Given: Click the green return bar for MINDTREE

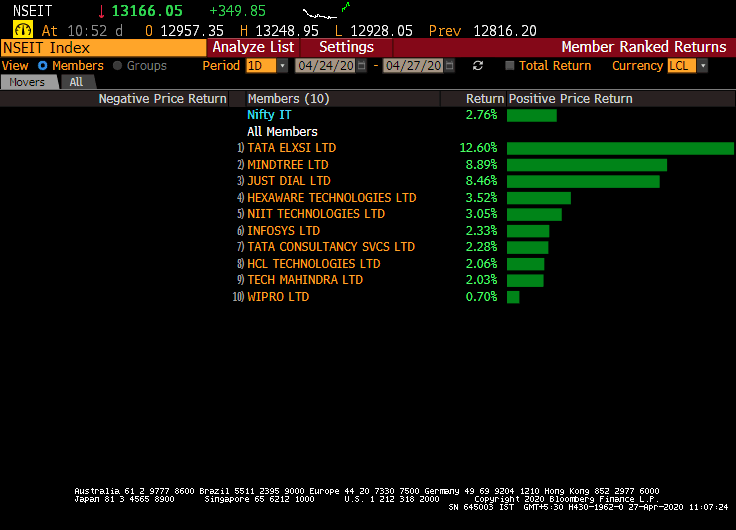Looking at the screenshot, I should [586, 165].
